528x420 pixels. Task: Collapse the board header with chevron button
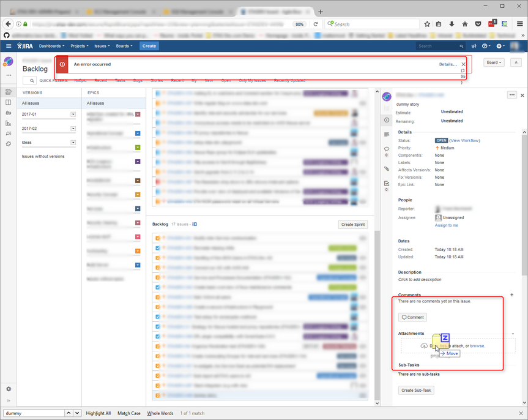[516, 62]
